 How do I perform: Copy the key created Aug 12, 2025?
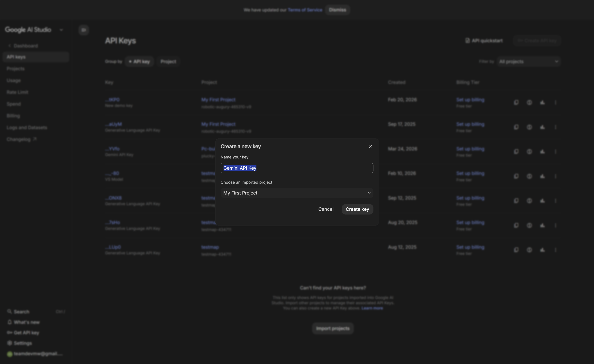(516, 250)
